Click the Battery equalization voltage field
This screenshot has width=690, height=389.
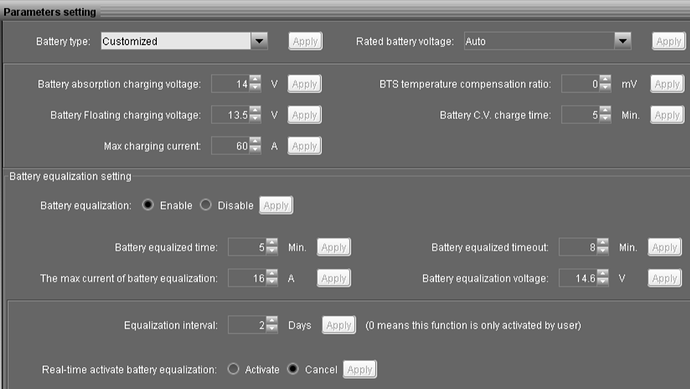coord(578,278)
